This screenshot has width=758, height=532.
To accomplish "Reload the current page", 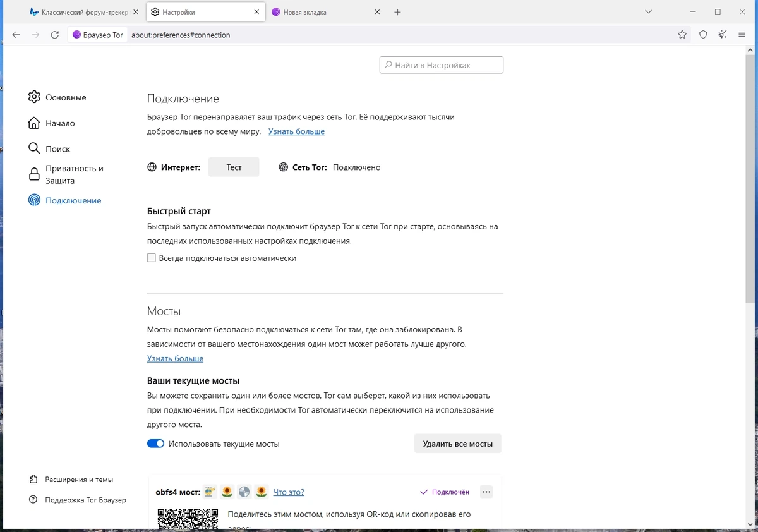I will click(x=55, y=35).
